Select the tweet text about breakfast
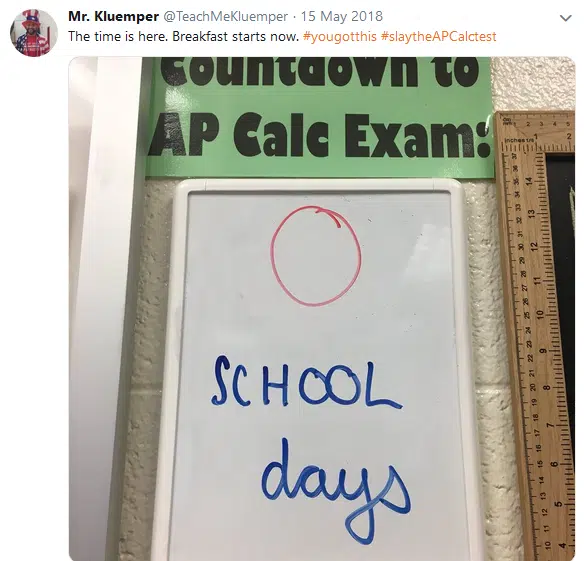Viewport: 584px width, 561px height. coord(184,37)
